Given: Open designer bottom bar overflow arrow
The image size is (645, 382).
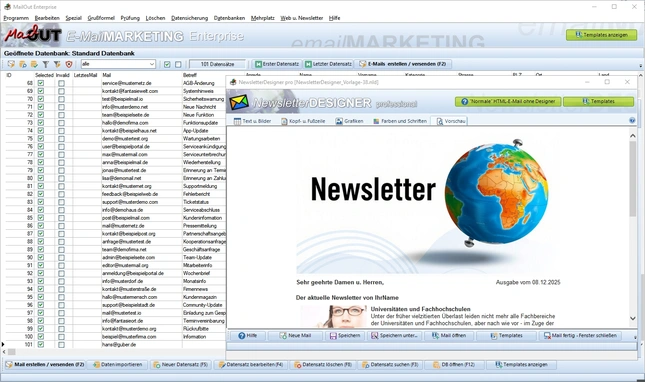Looking at the screenshot, I should click(x=635, y=337).
